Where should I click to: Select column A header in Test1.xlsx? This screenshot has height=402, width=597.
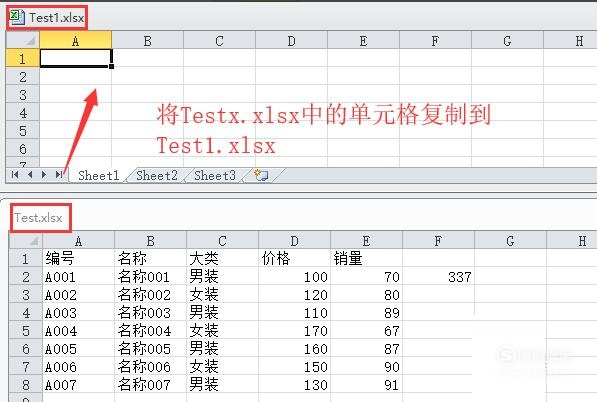pos(76,40)
